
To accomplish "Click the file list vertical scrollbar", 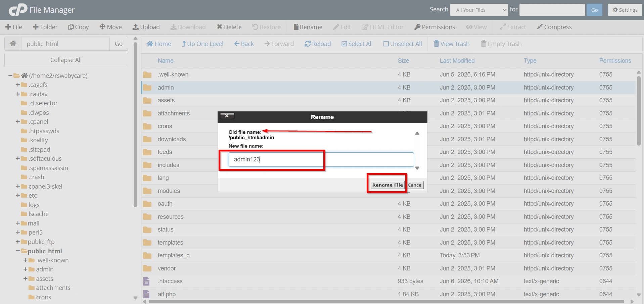I will [x=639, y=111].
